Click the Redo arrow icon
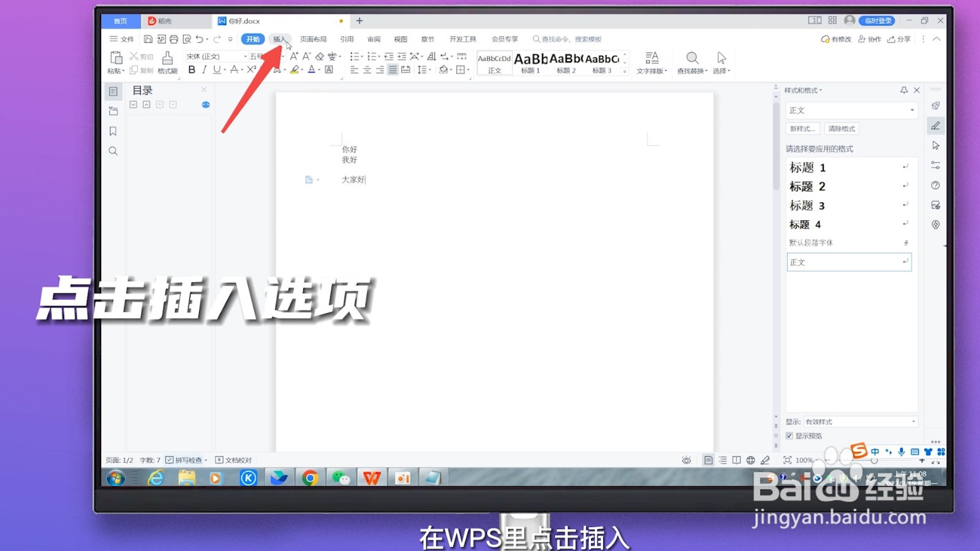The width and height of the screenshot is (980, 551). (217, 39)
